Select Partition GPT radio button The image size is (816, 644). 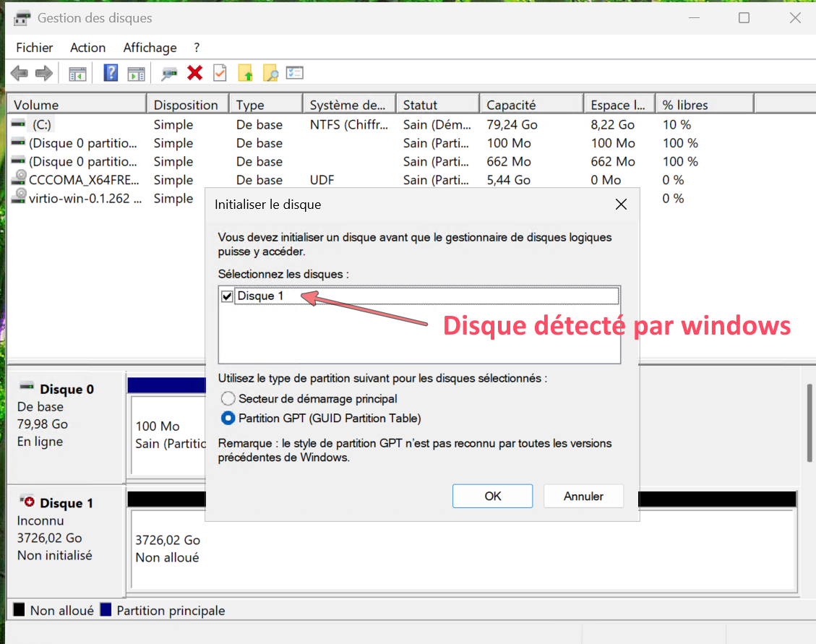pos(228,418)
